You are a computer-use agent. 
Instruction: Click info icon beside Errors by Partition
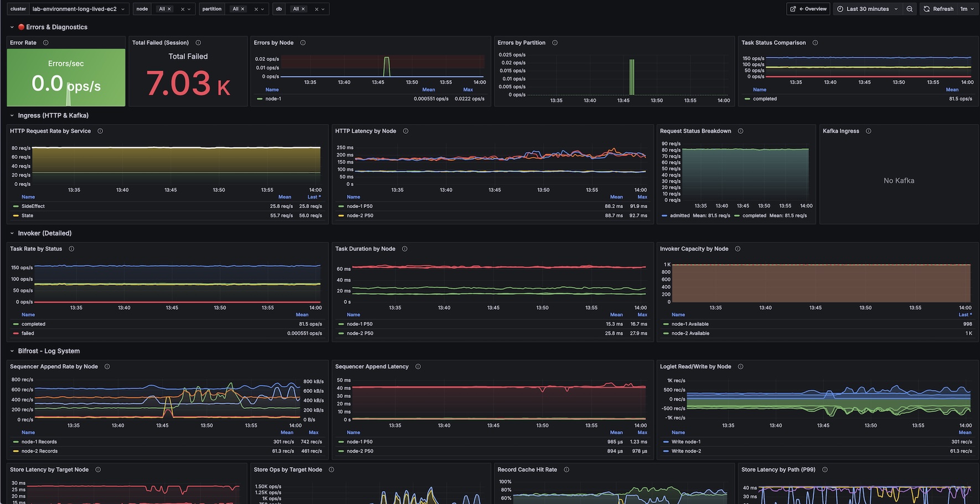(x=555, y=43)
